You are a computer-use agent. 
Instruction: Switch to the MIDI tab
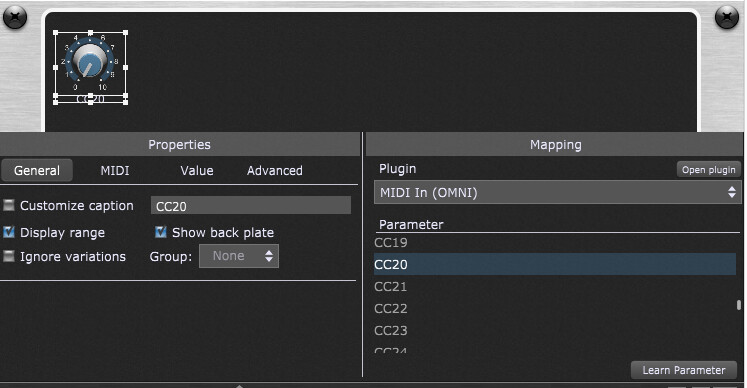tap(115, 171)
